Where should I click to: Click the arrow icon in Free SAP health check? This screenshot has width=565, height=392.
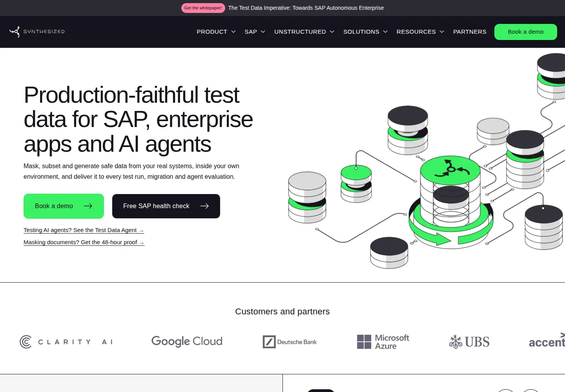[204, 206]
